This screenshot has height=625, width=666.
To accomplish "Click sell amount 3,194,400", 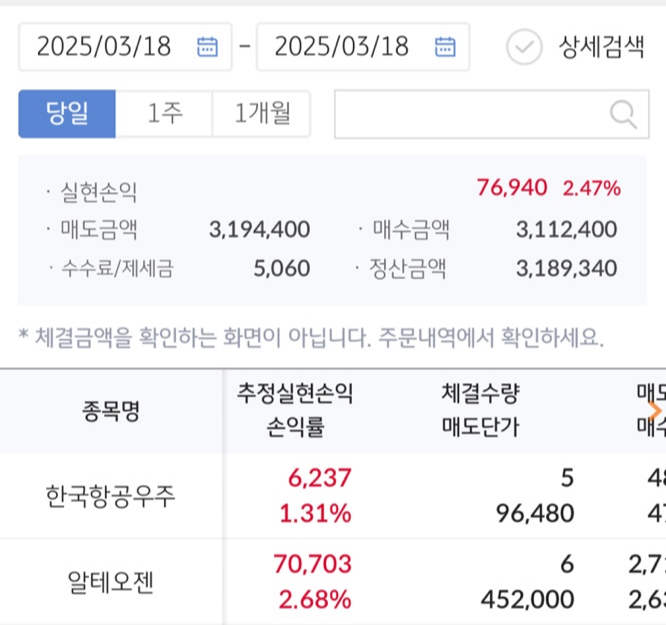I will point(260,229).
